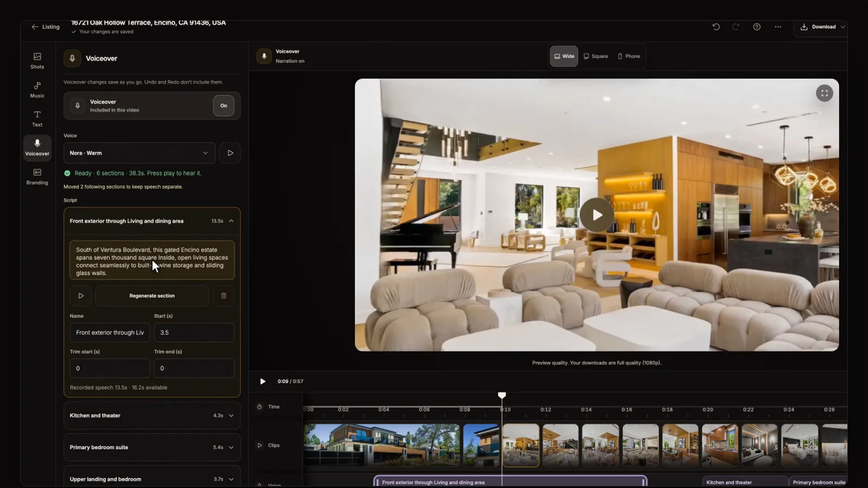This screenshot has height=488, width=868.
Task: Click the Download button
Action: click(823, 27)
